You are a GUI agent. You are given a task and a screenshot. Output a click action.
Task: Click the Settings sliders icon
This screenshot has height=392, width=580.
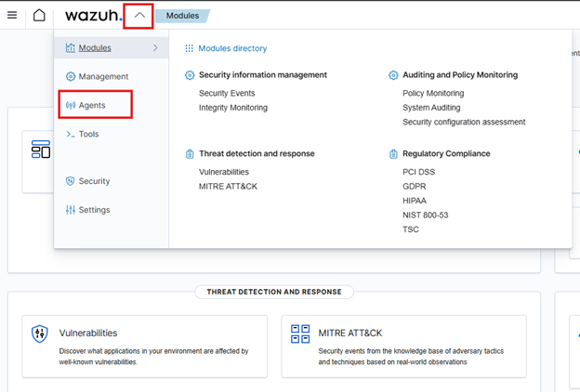click(71, 210)
